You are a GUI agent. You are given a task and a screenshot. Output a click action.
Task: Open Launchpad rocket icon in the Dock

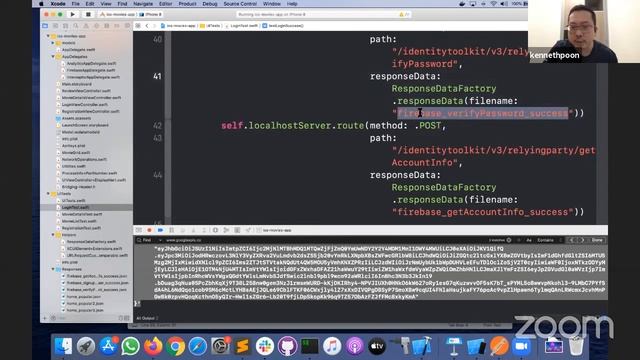[x=86, y=347]
